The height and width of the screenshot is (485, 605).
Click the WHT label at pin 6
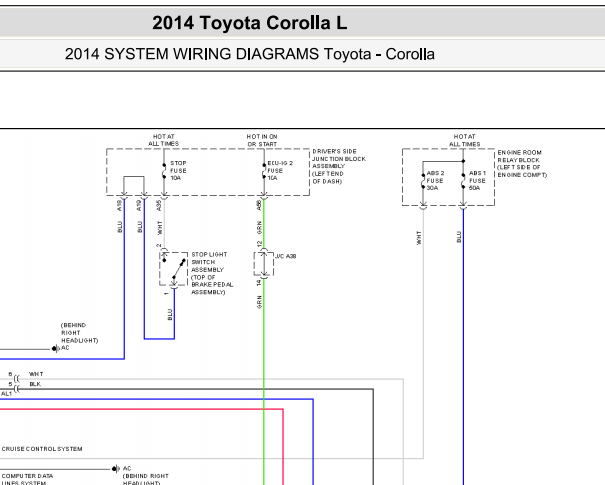click(36, 374)
